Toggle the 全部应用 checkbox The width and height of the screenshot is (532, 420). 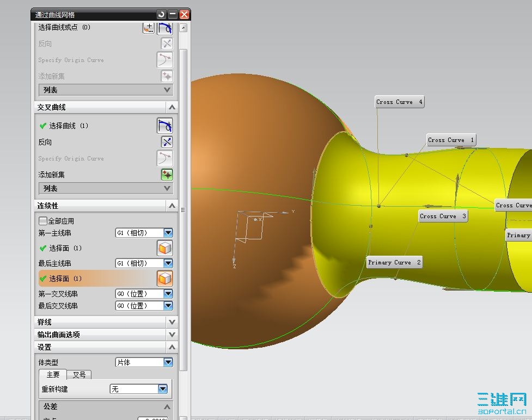43,221
